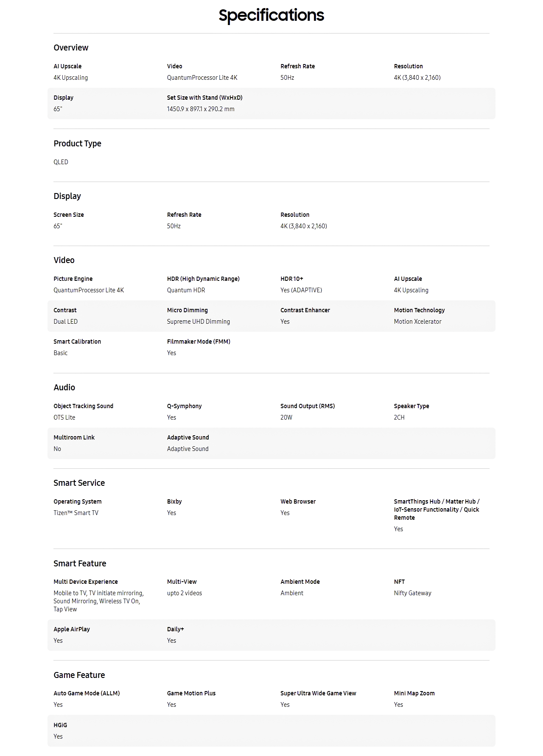Select the Nifty Gateway value
The image size is (543, 756).
pos(412,593)
